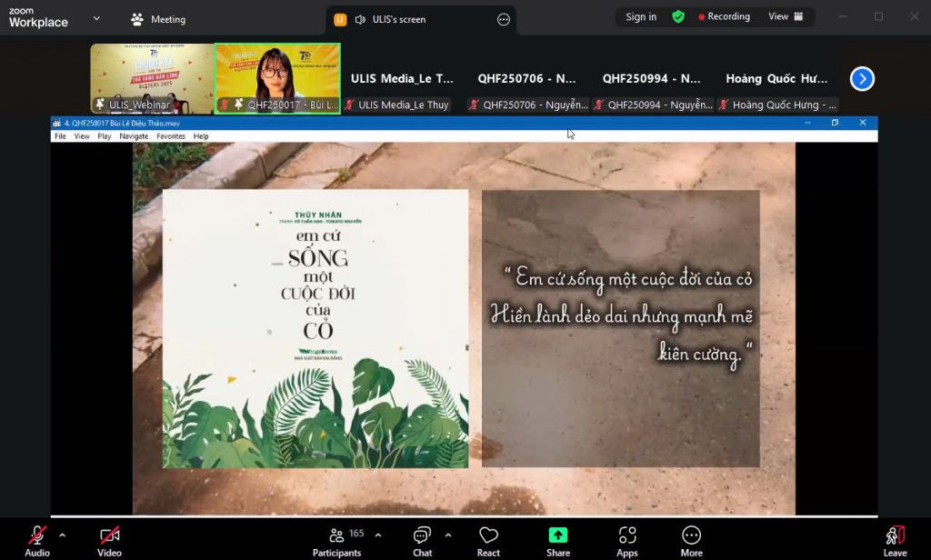Click the muted mic icon on ULIS Media_Le Thuy
This screenshot has height=560, width=931.
pyautogui.click(x=350, y=105)
